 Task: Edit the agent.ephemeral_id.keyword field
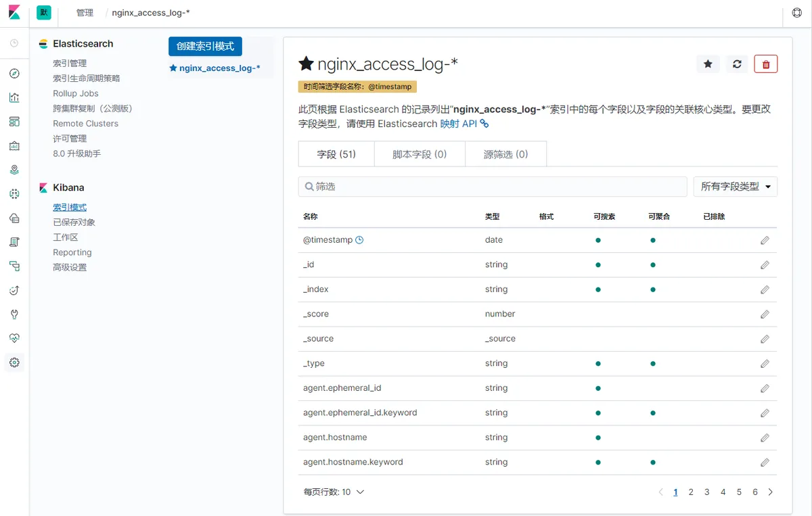click(x=765, y=413)
